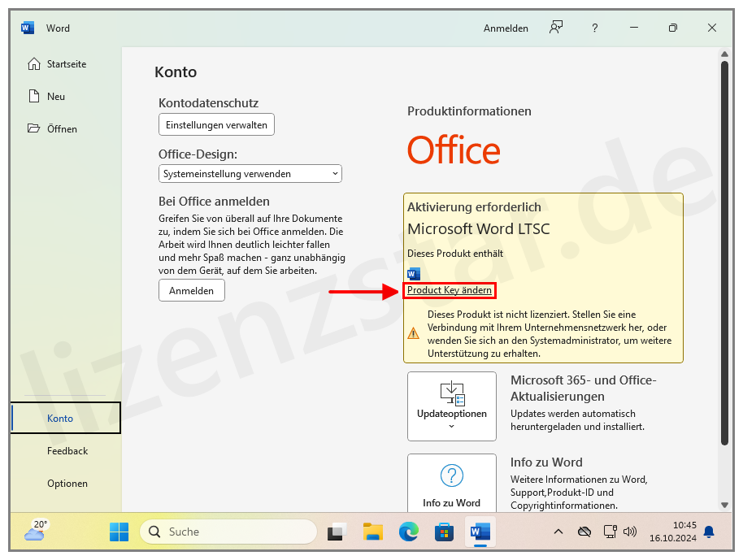Open Task View on the taskbar
Screen dimensions: 743x560
337,532
